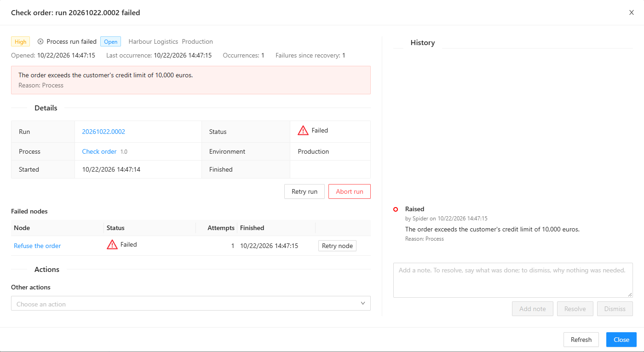Click the Harbour Logistics label
The image size is (644, 352).
153,41
